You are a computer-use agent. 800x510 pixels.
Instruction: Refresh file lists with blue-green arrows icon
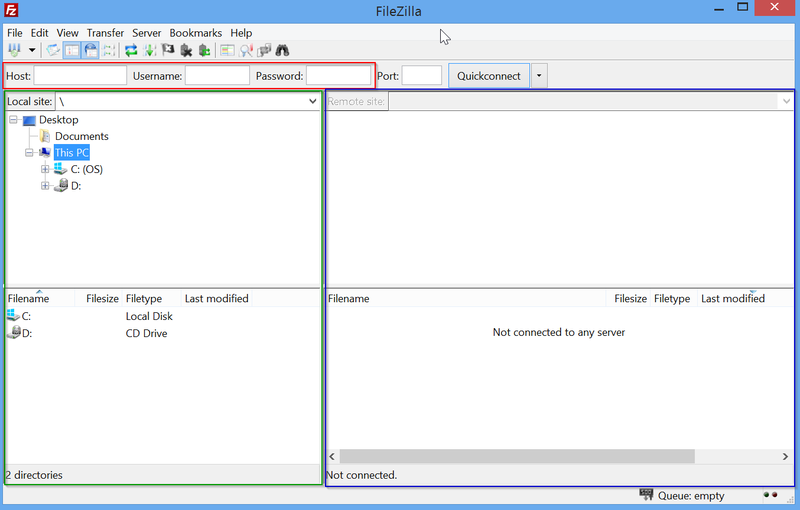click(x=131, y=50)
